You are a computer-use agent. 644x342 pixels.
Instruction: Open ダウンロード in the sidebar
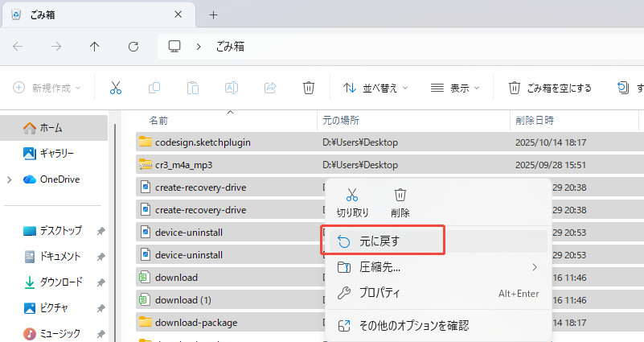point(61,282)
